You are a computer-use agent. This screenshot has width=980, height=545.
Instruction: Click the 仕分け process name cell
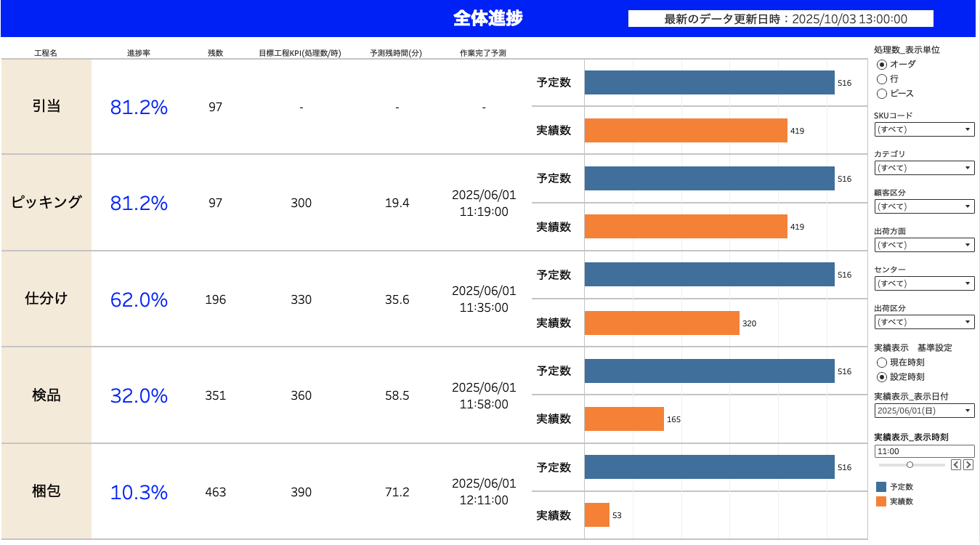pos(46,299)
